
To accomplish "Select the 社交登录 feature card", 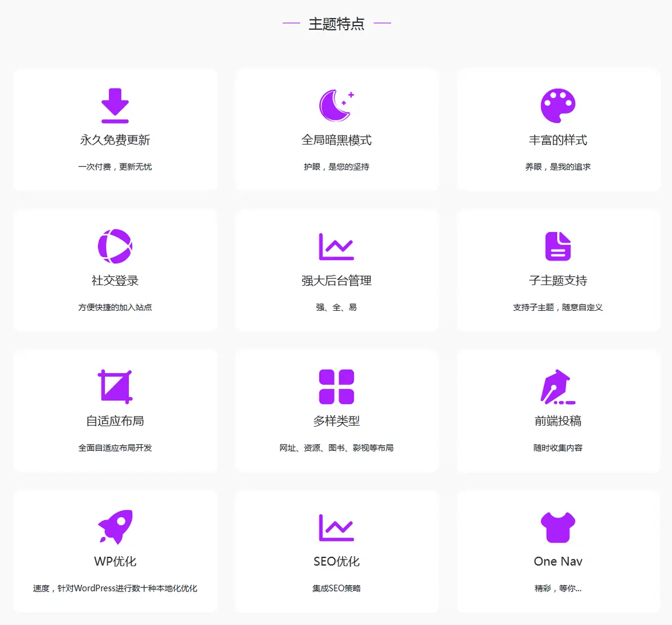I will click(115, 270).
